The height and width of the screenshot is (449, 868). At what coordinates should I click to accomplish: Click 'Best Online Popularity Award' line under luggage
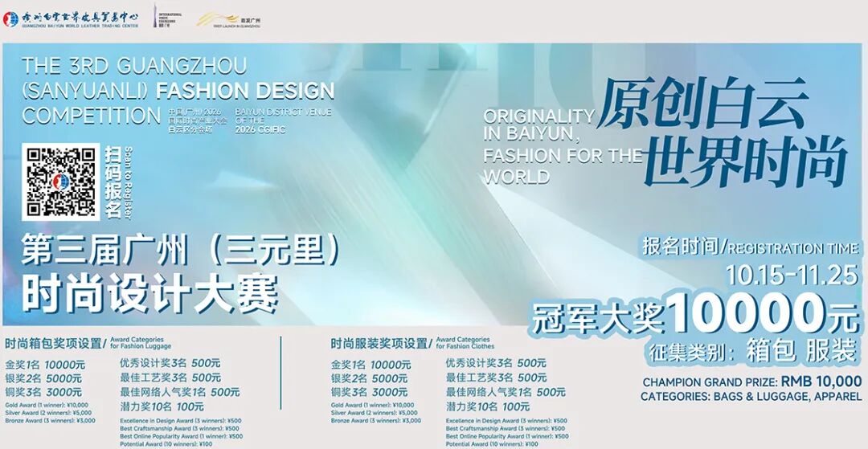point(181,436)
